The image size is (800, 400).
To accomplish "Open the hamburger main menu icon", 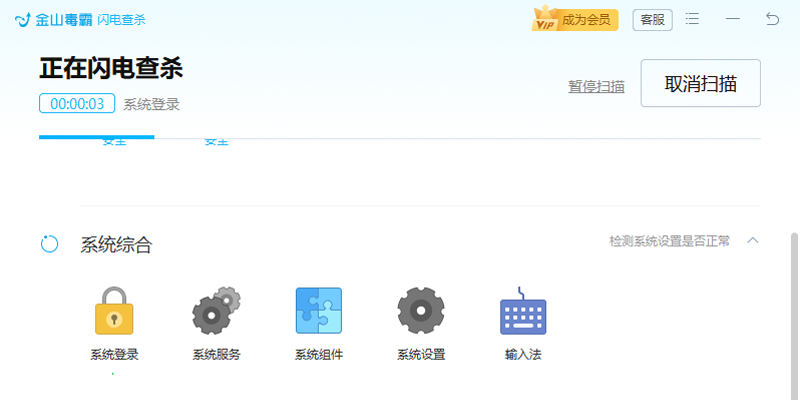I will click(692, 19).
